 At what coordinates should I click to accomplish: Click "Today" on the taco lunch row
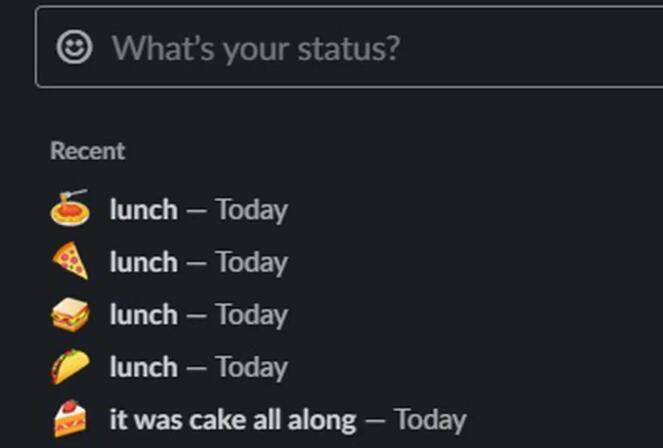[251, 367]
